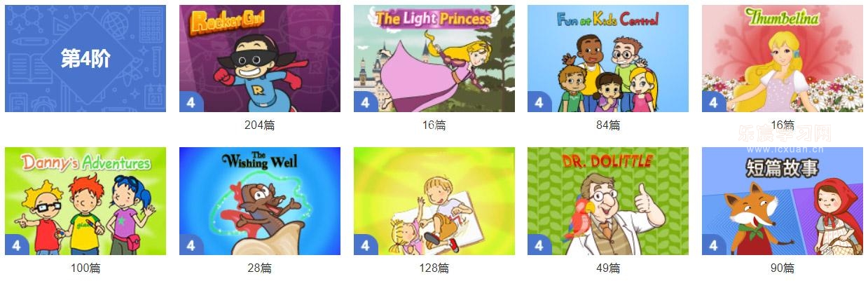
Task: Open The Light Princess series thumbnail
Action: tap(434, 59)
